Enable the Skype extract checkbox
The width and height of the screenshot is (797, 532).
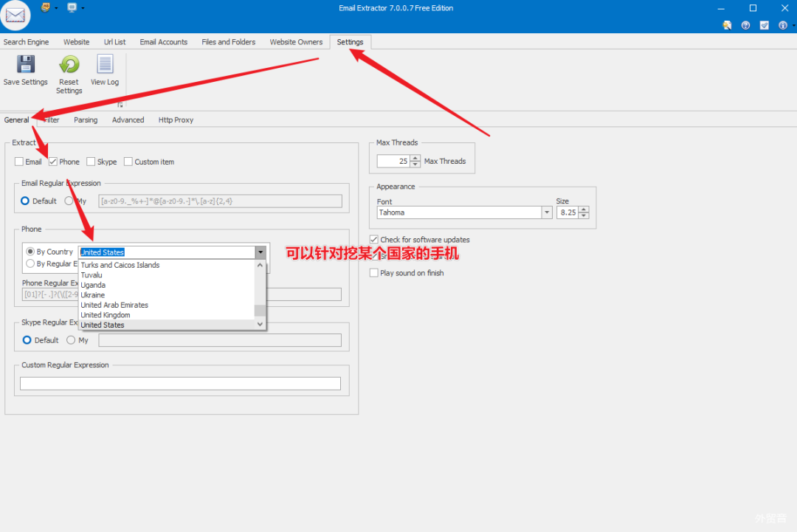point(91,162)
